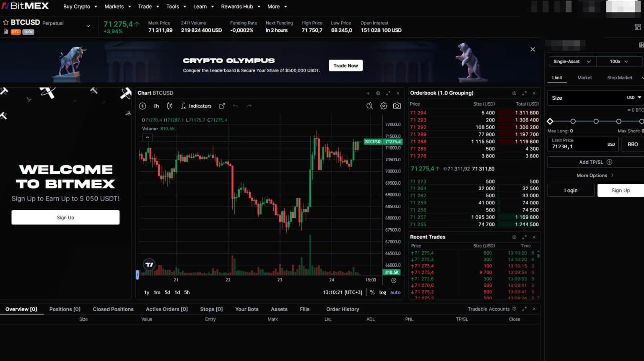
Task: Open the chart Indicators panel
Action: [x=196, y=106]
